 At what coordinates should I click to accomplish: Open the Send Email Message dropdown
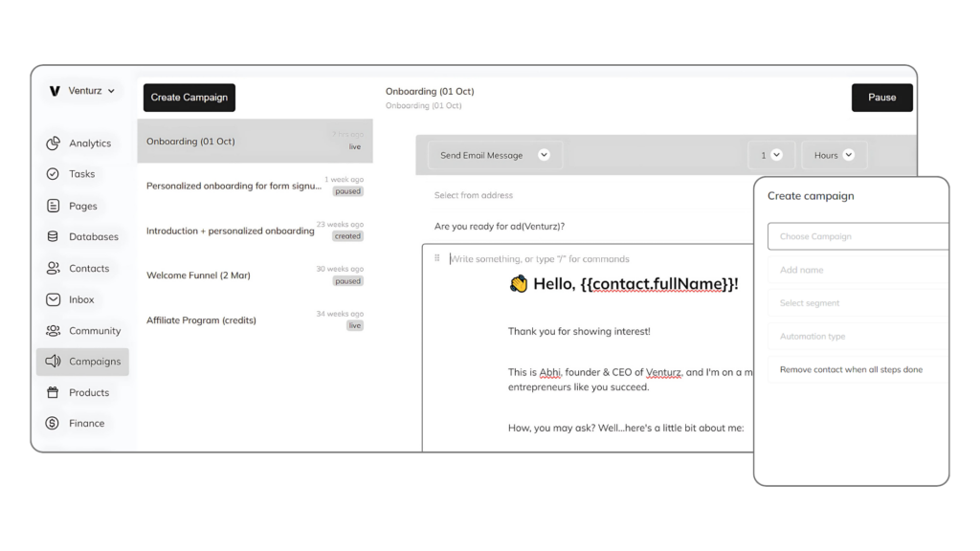click(x=495, y=155)
